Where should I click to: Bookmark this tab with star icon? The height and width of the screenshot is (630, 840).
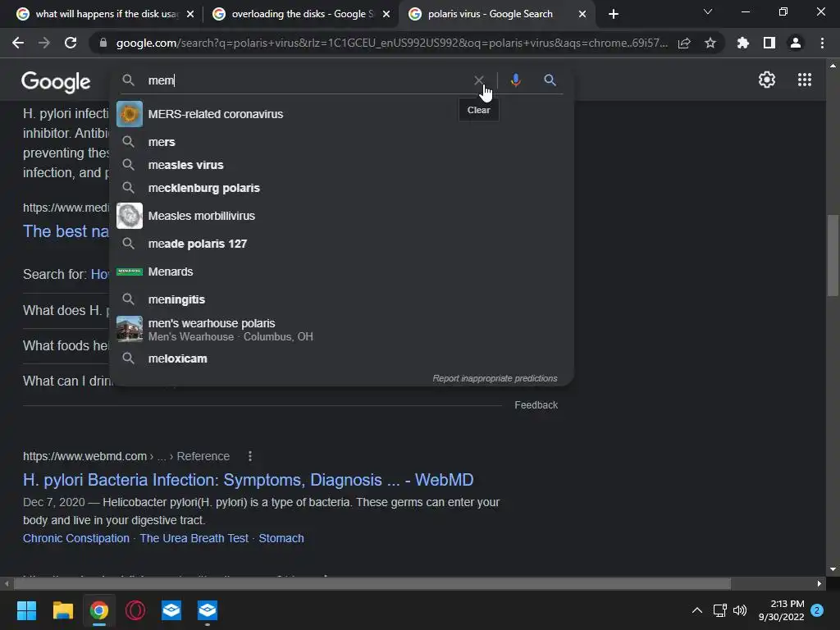click(x=710, y=43)
